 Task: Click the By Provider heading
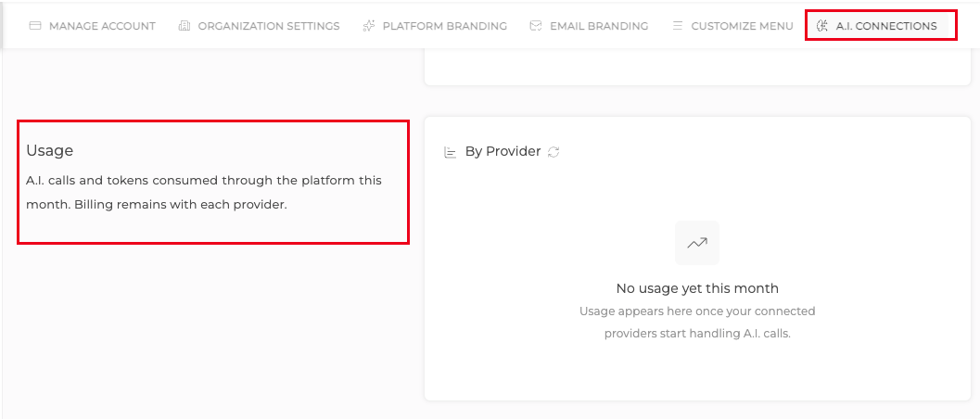[503, 151]
